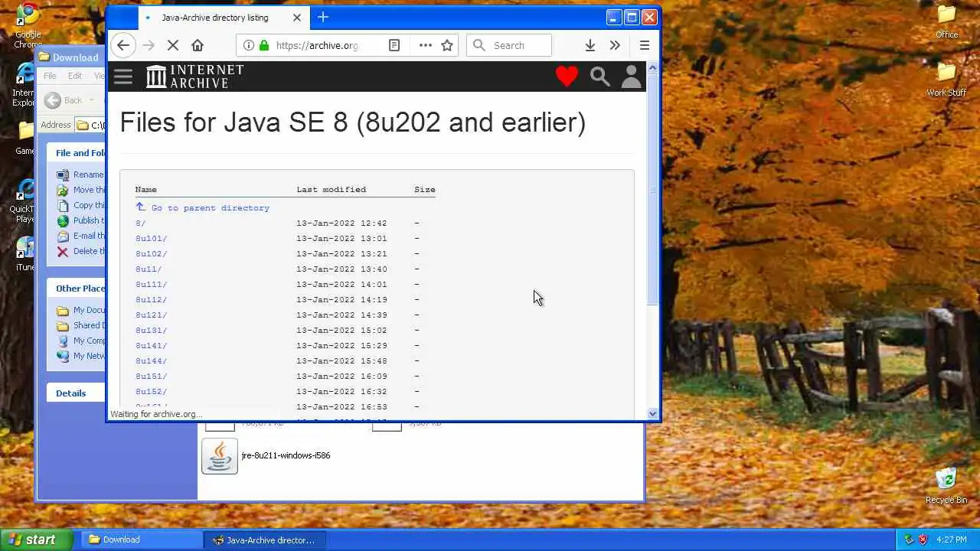The width and height of the screenshot is (980, 551).
Task: Click Firefox back arrow button
Action: pyautogui.click(x=123, y=46)
